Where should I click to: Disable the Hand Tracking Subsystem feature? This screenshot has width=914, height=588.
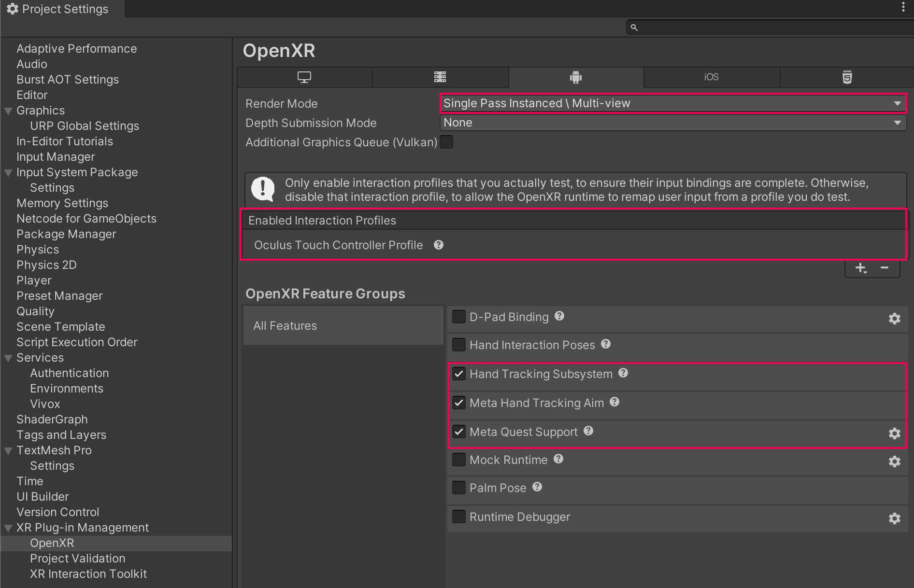point(459,373)
